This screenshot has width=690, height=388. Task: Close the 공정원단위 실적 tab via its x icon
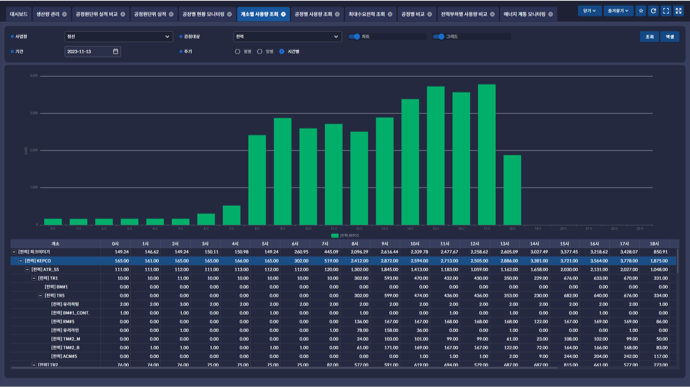tap(171, 14)
